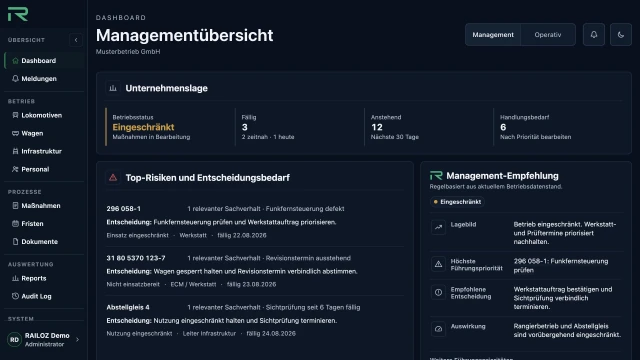
Task: Toggle dark mode moon button
Action: (621, 35)
